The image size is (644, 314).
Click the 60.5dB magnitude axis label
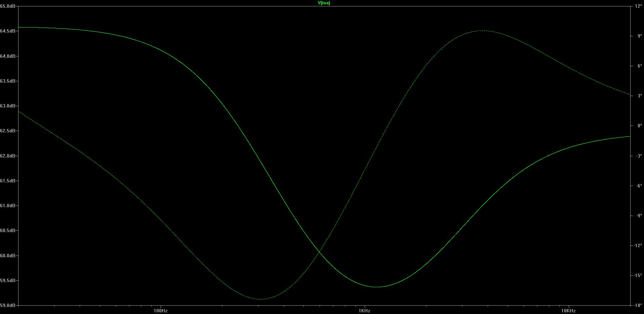click(x=7, y=231)
